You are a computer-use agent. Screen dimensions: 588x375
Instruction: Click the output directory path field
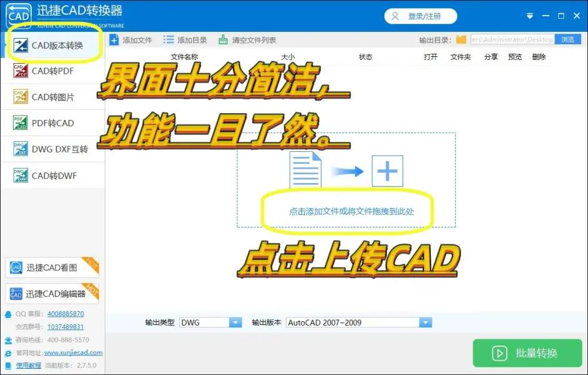pyautogui.click(x=512, y=39)
